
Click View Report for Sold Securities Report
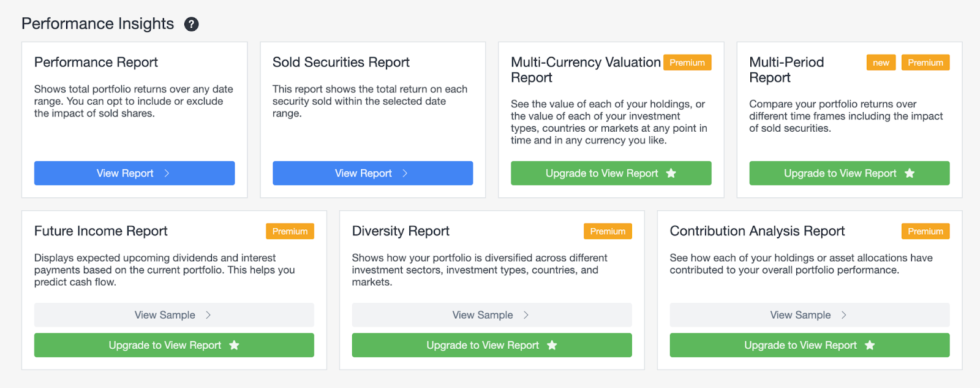click(x=372, y=173)
